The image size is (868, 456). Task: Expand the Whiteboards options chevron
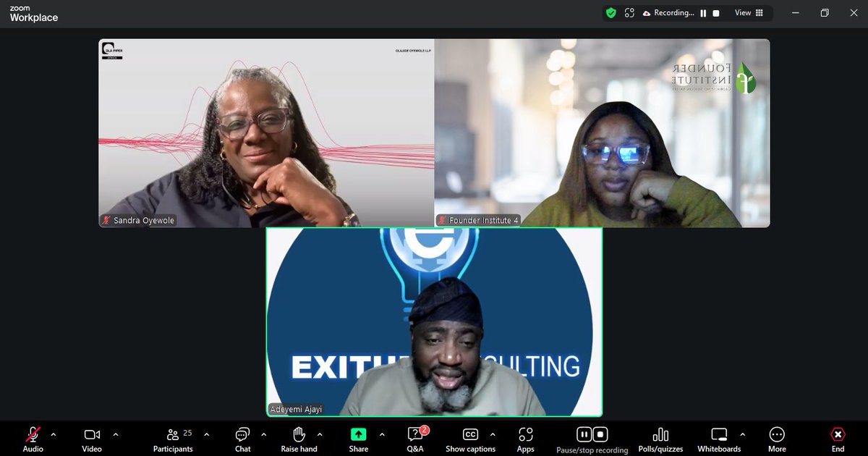click(742, 434)
